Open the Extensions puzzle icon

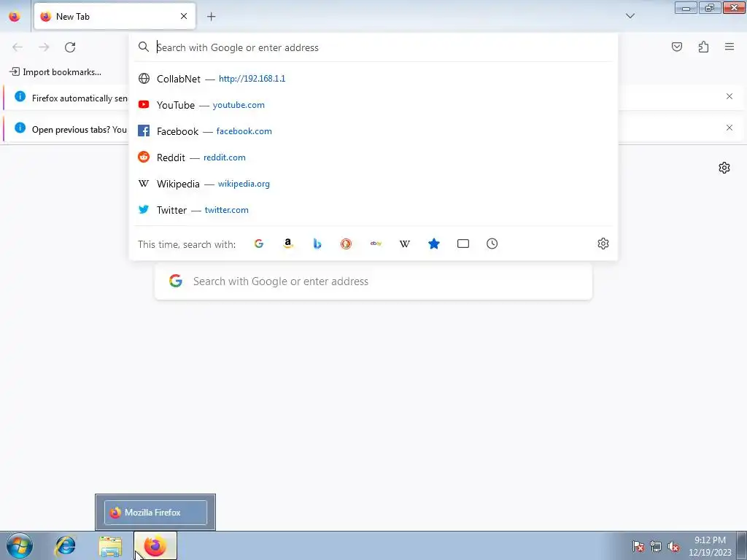pos(703,47)
